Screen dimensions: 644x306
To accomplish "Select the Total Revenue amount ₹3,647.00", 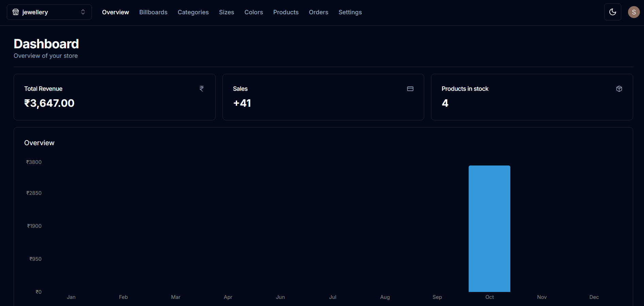I will [x=49, y=103].
